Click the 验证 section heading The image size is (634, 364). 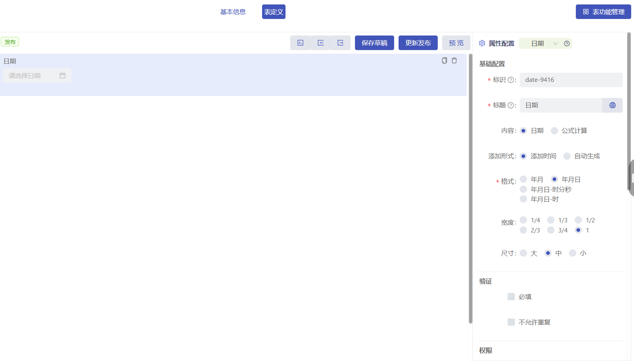tap(485, 281)
